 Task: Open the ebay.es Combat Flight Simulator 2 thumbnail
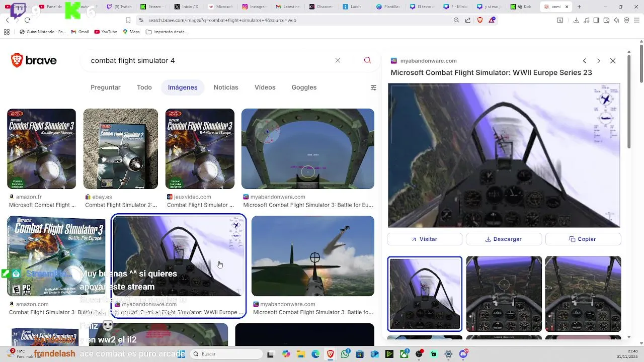click(121, 149)
